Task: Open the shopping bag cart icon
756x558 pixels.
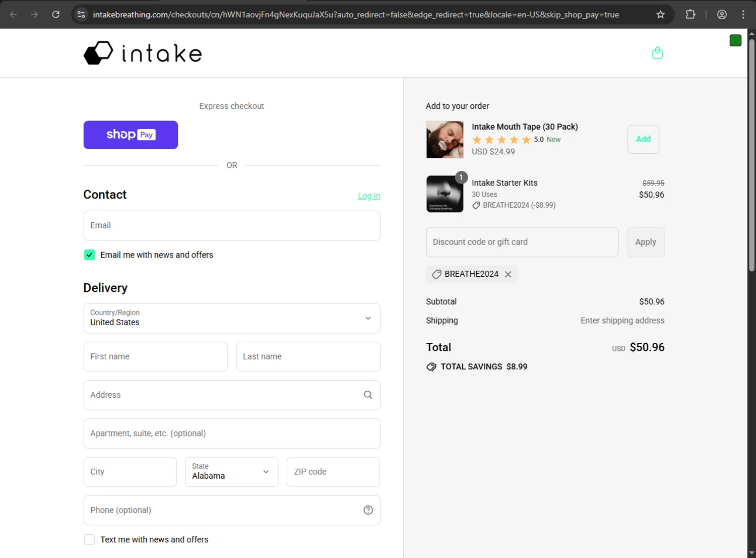Action: pos(657,53)
